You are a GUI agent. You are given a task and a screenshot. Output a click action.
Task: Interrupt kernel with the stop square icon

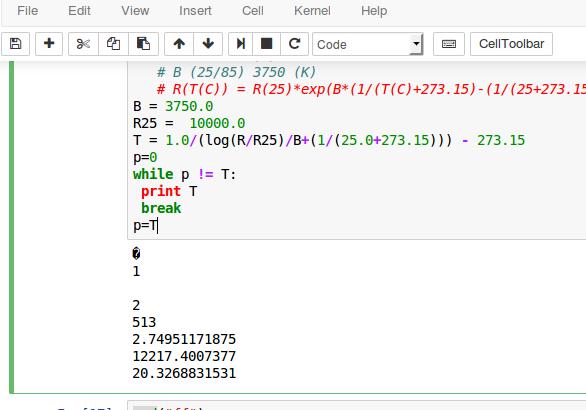click(x=266, y=44)
